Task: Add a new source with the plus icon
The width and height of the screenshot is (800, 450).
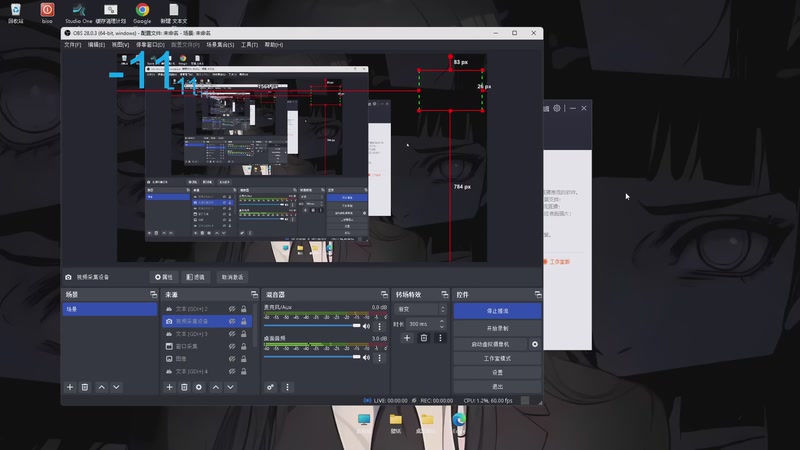Action: pos(169,387)
